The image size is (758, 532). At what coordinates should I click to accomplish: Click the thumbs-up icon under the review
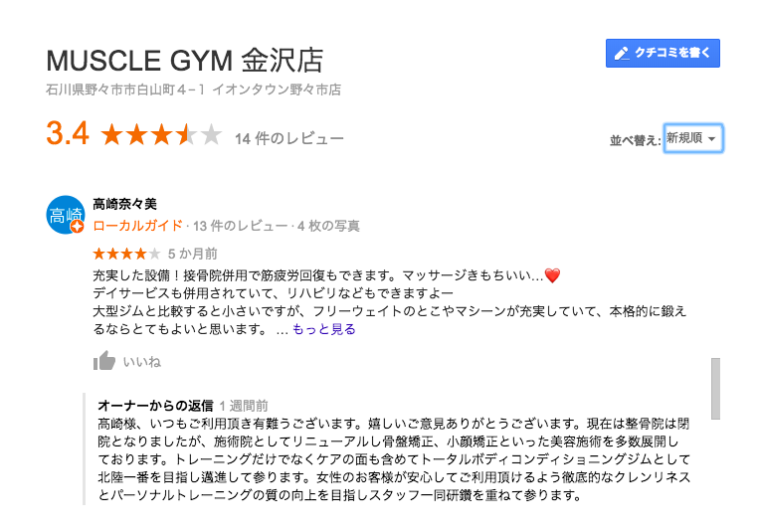[104, 361]
